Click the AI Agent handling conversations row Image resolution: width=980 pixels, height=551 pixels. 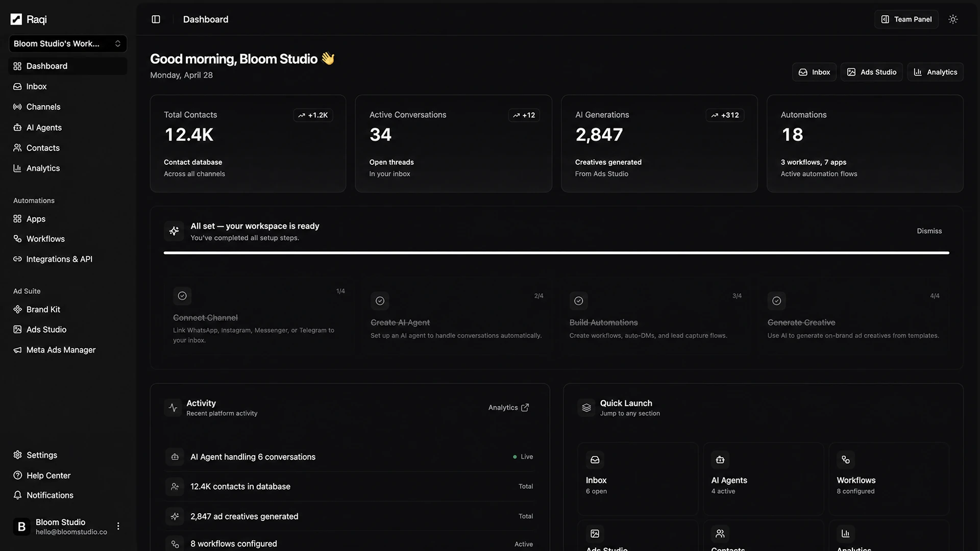pos(349,457)
